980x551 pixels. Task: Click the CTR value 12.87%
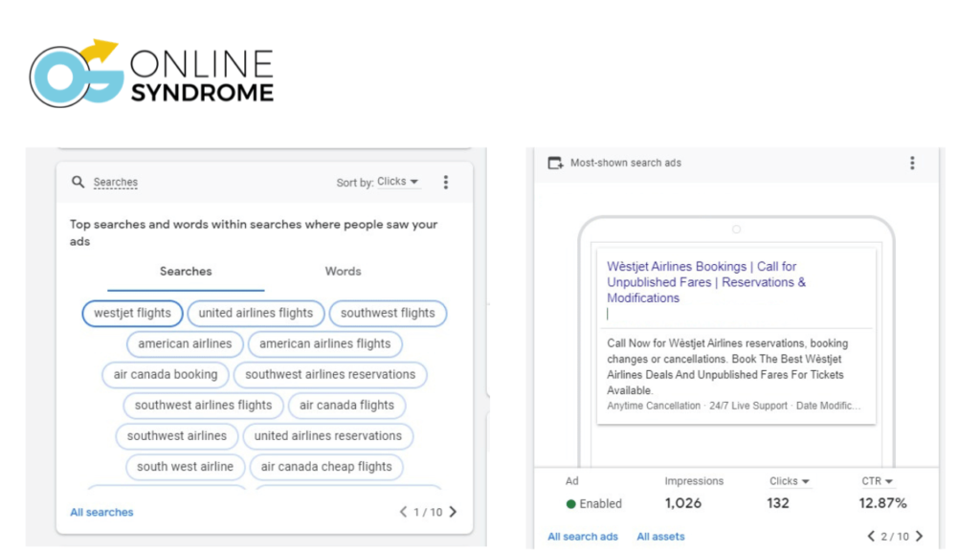tap(882, 503)
